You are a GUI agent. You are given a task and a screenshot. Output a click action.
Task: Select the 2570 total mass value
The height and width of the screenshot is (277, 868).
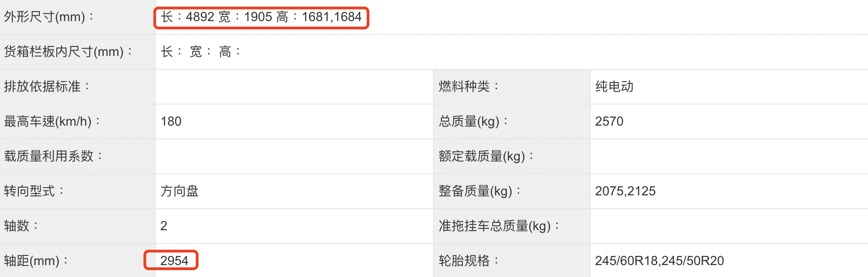click(x=609, y=122)
